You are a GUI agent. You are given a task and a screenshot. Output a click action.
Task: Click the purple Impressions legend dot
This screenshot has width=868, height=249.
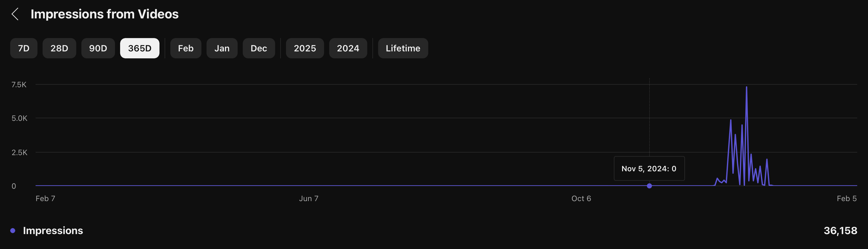[13, 231]
